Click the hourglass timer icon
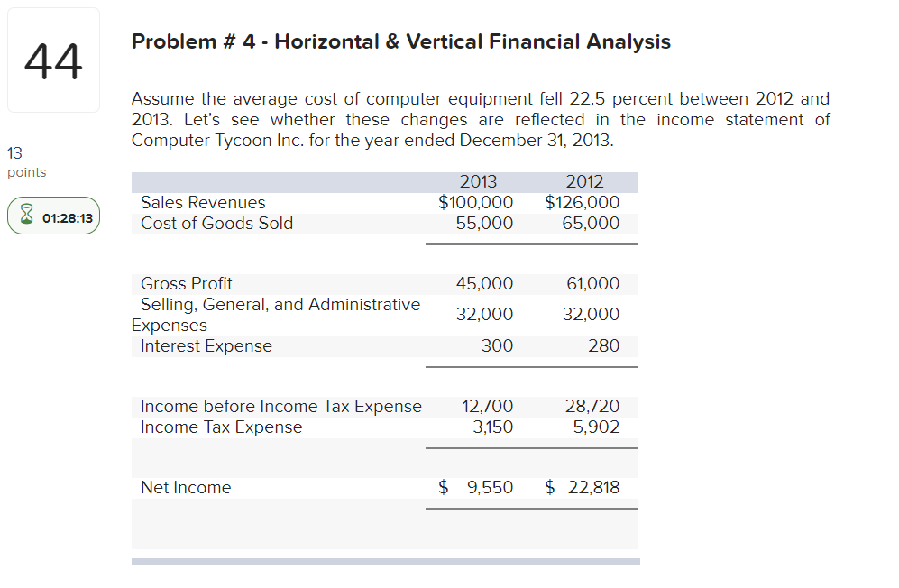This screenshot has width=899, height=588. coord(26,216)
